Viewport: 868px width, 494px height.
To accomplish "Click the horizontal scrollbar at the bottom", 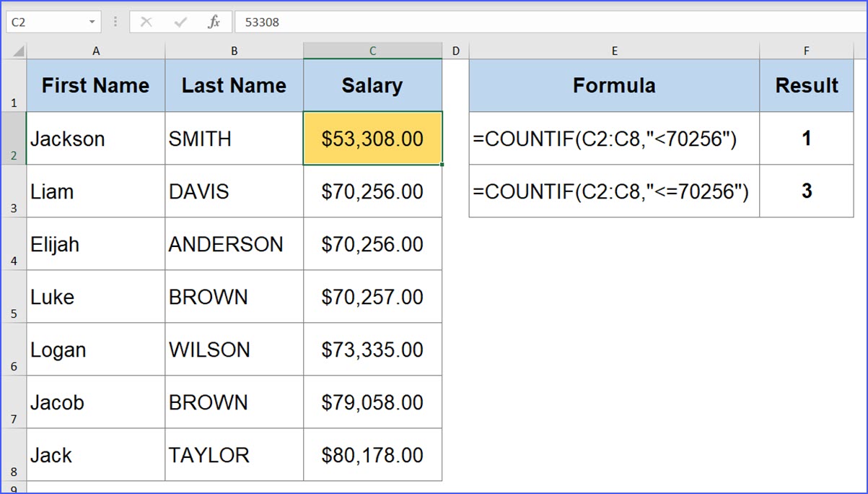I will coord(433,488).
